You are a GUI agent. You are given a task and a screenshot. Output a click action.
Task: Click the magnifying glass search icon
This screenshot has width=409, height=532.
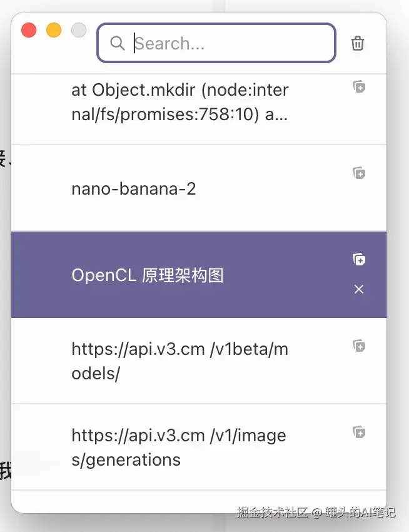(x=117, y=43)
